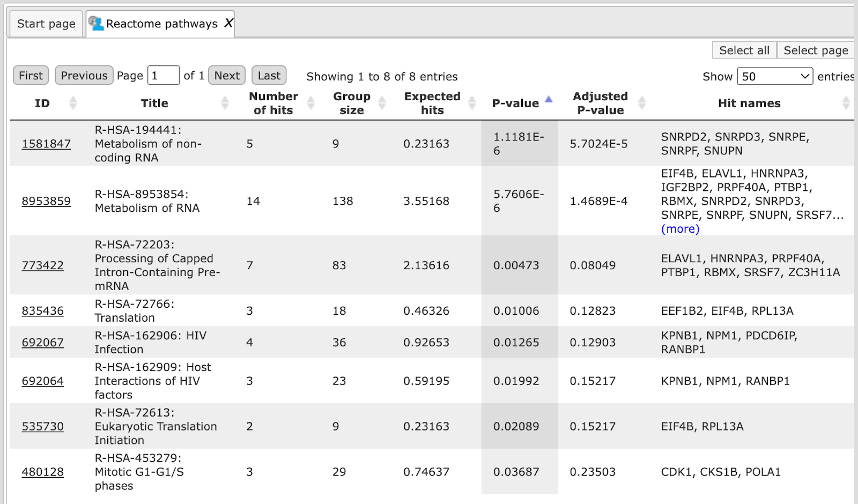Viewport: 858px width, 504px height.
Task: Sort by Expected hits arrows
Action: coord(472,102)
